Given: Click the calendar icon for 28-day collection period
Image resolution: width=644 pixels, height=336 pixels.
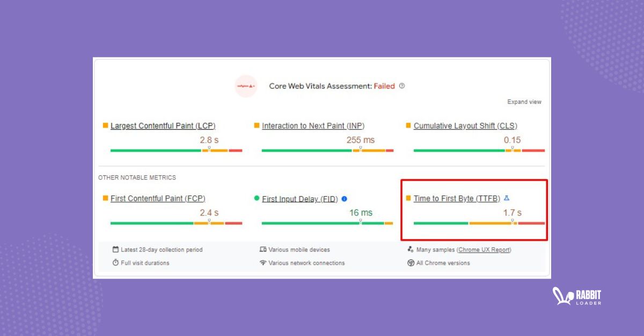Looking at the screenshot, I should (115, 249).
